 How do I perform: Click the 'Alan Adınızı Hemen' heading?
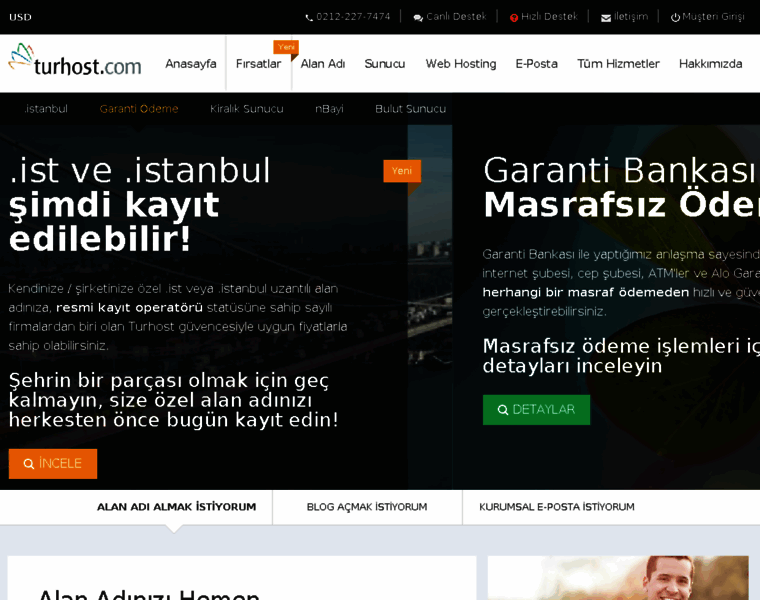pyautogui.click(x=149, y=594)
